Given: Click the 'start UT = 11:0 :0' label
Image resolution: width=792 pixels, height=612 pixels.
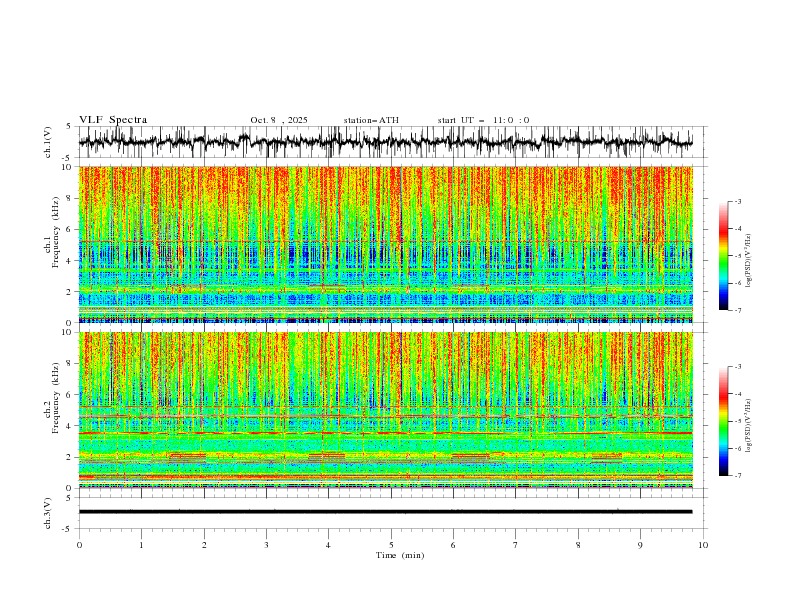Looking at the screenshot, I should (483, 120).
